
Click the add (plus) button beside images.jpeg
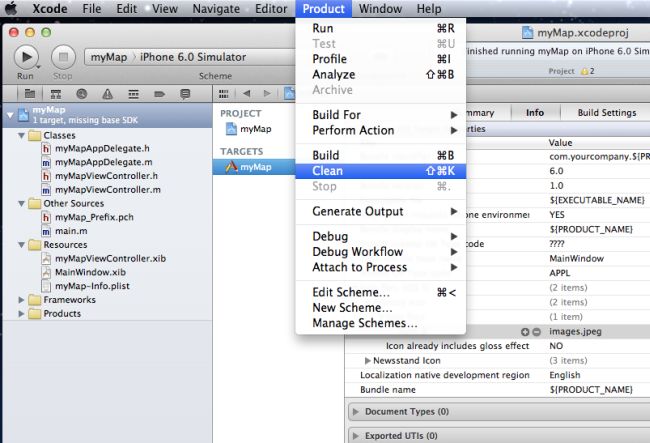(x=525, y=332)
